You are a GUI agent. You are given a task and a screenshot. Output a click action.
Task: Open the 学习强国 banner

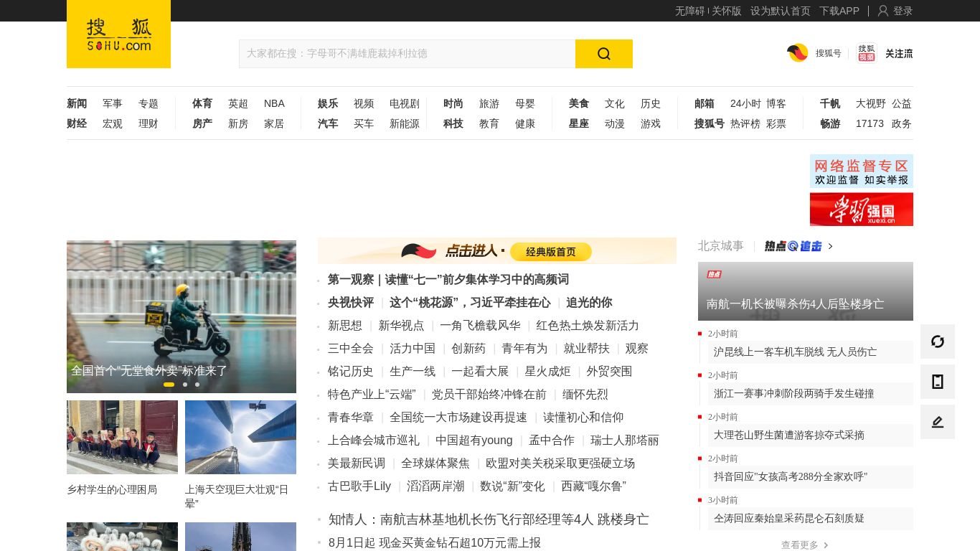click(862, 209)
